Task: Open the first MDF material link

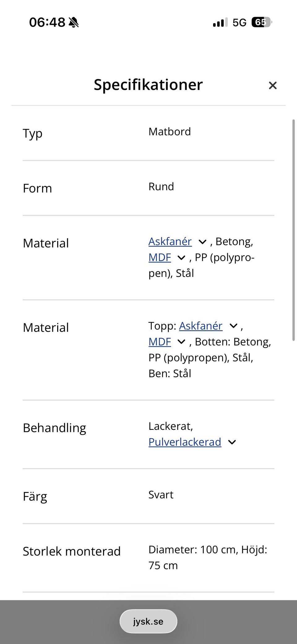Action: point(160,257)
